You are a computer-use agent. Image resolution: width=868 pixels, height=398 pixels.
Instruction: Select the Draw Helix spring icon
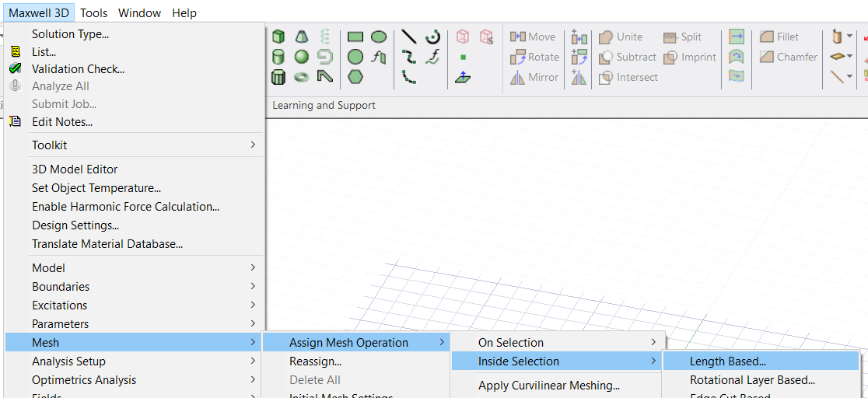(x=325, y=37)
